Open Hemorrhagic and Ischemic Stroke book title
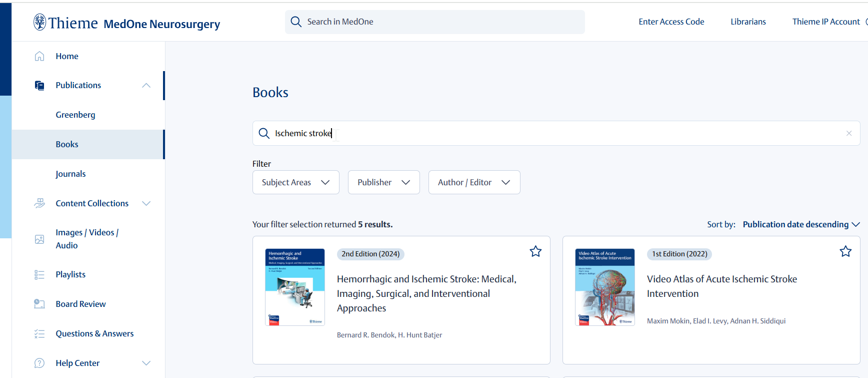This screenshot has height=378, width=868. (426, 293)
